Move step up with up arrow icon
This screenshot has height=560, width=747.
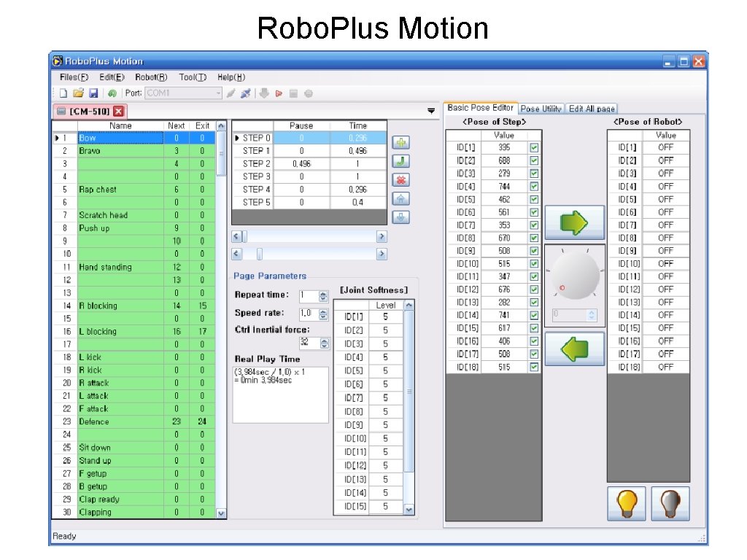click(x=401, y=198)
